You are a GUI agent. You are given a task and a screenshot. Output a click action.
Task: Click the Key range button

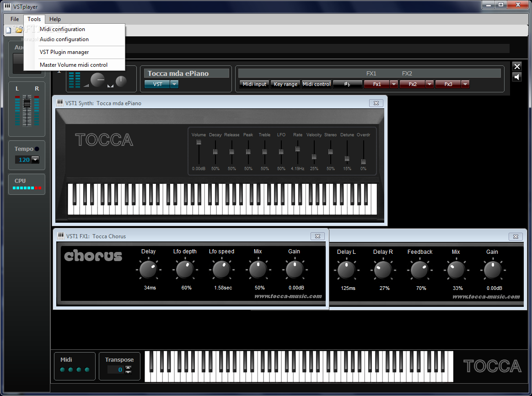coord(285,84)
